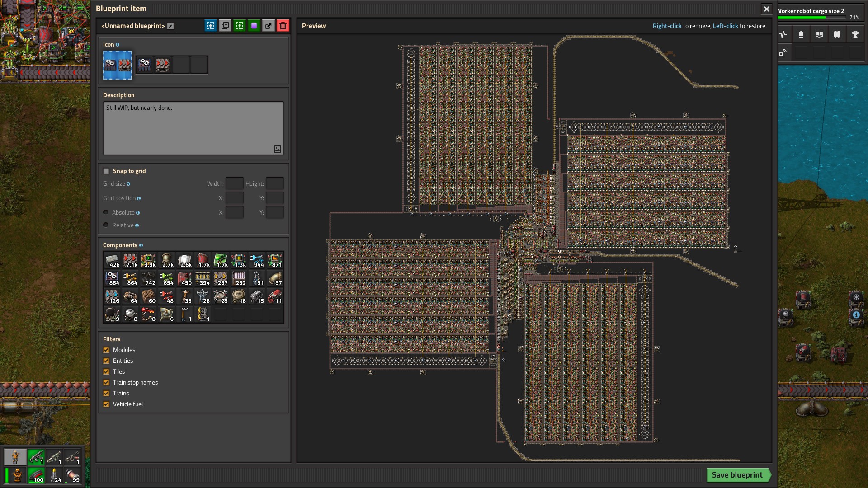Click the blue select new contents icon
The image size is (868, 488).
point(211,26)
